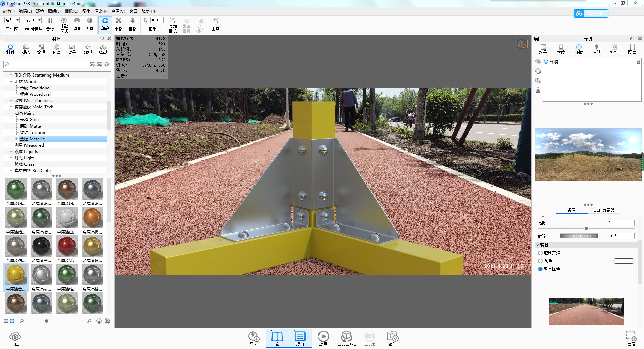Open library 收藏夹 favorites tab

coord(88,49)
